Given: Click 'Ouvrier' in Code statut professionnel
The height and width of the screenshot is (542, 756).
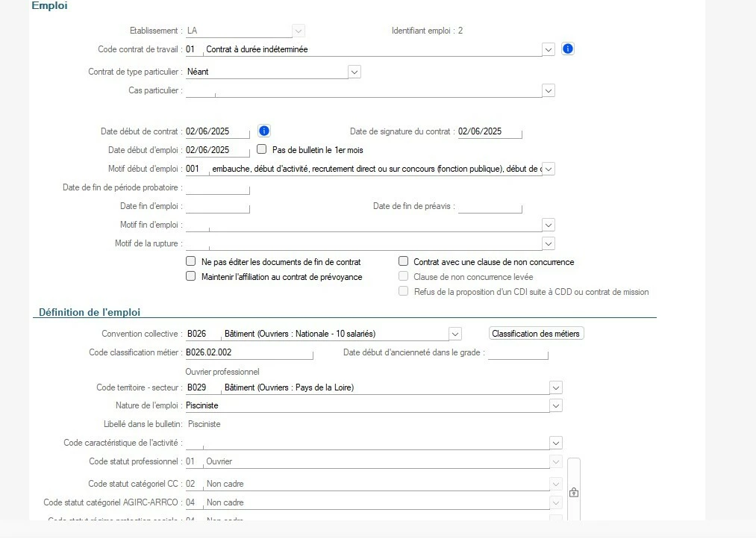Looking at the screenshot, I should (219, 461).
